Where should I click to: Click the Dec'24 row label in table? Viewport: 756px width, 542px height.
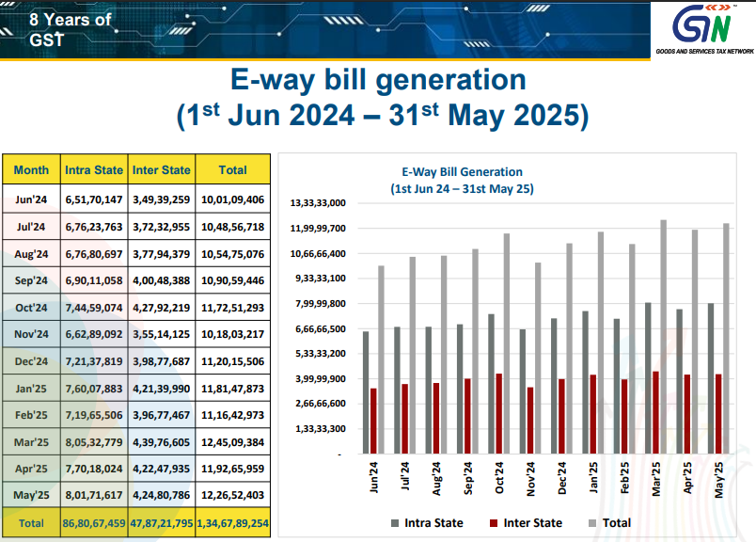31,361
